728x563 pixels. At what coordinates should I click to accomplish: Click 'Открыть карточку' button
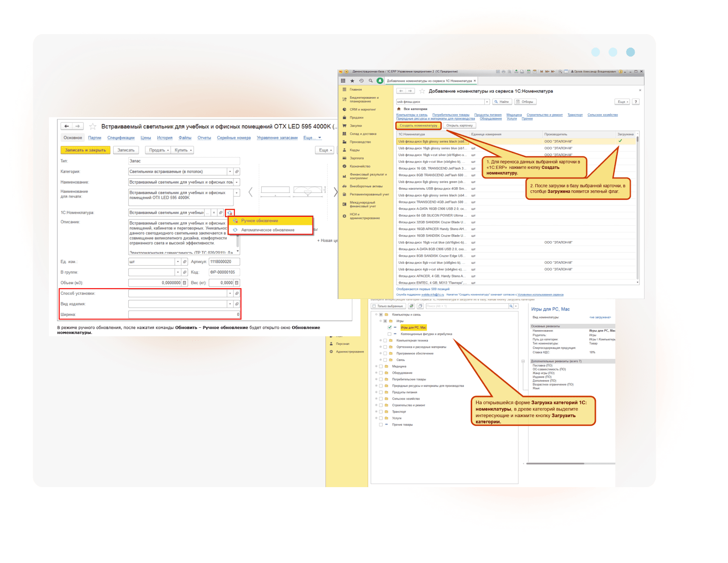pos(460,126)
